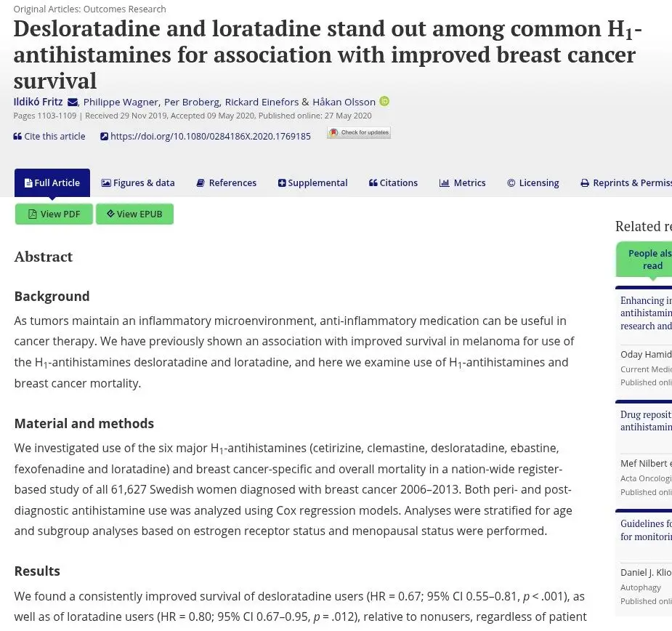
Task: Click the PDF file icon on View PDF
Action: [x=33, y=214]
